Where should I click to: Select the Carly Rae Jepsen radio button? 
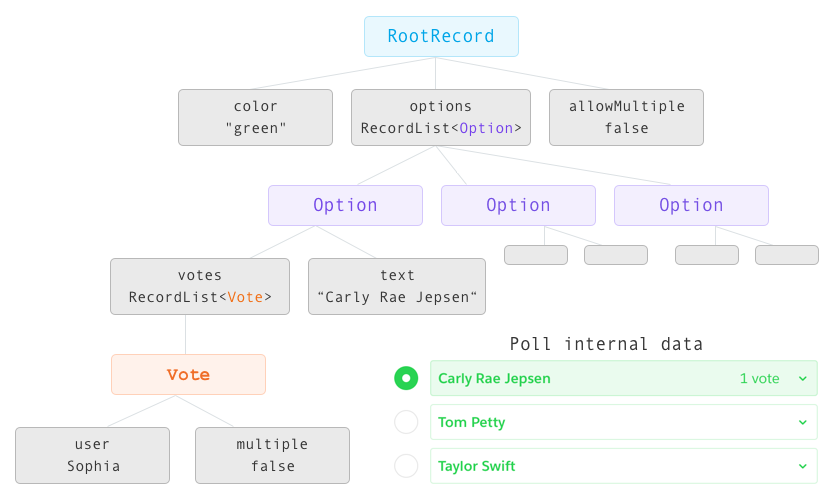(x=406, y=378)
